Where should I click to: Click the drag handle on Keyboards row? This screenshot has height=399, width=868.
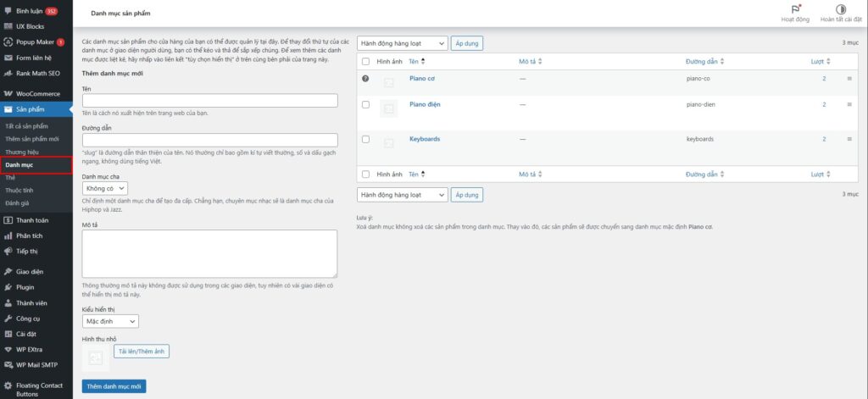pyautogui.click(x=849, y=139)
